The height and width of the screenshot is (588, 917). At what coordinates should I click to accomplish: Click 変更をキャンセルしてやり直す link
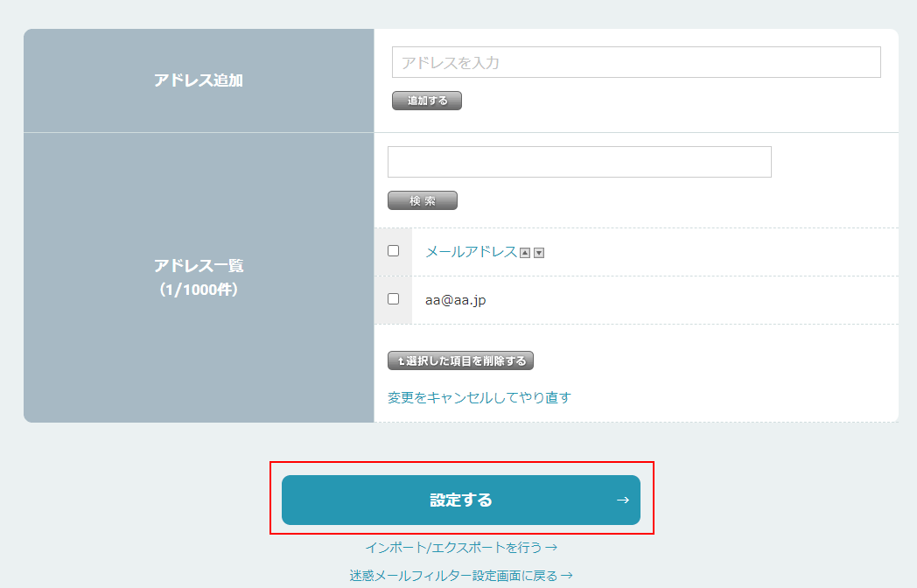[479, 398]
